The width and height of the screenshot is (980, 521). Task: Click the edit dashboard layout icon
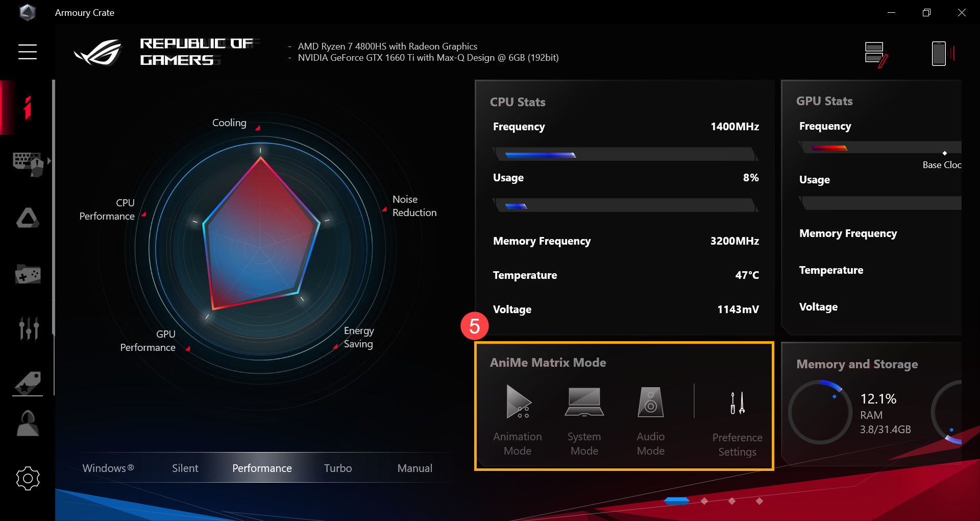pyautogui.click(x=876, y=54)
